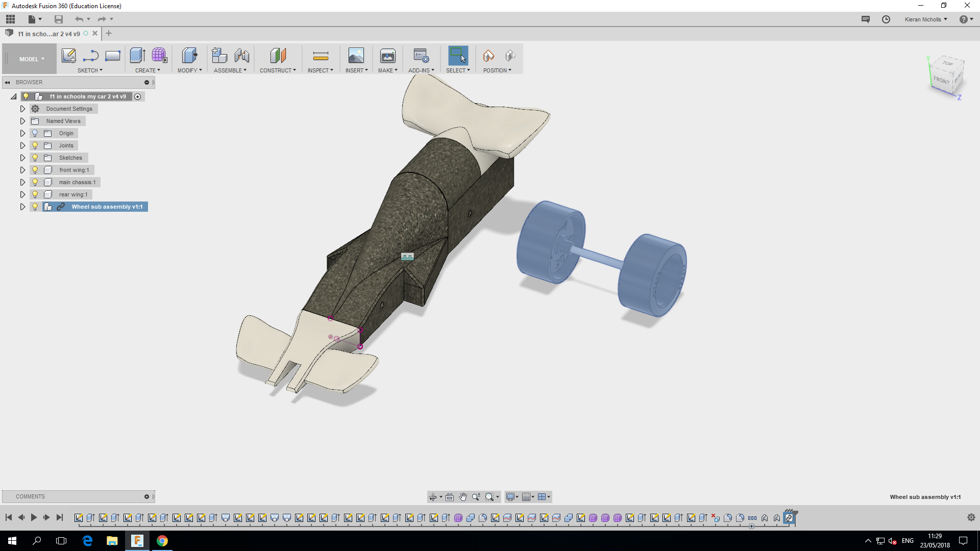Open the CREATE menu
Viewport: 980px width, 551px height.
pyautogui.click(x=148, y=70)
